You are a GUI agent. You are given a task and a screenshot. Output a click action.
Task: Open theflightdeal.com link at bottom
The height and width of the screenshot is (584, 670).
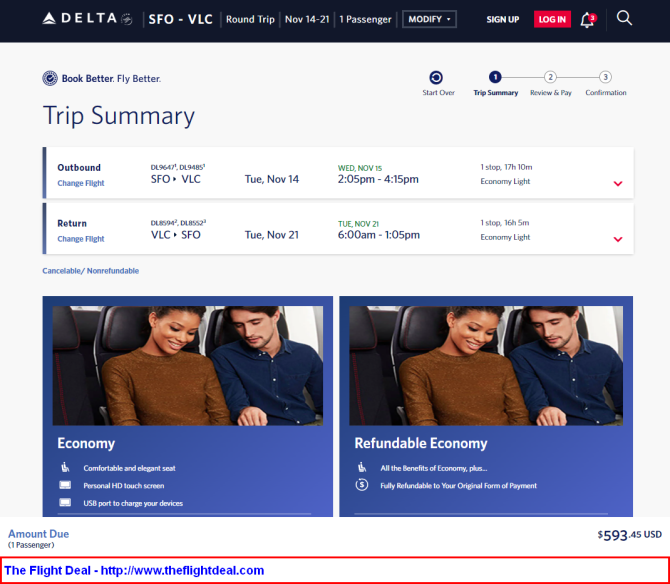pyautogui.click(x=182, y=570)
